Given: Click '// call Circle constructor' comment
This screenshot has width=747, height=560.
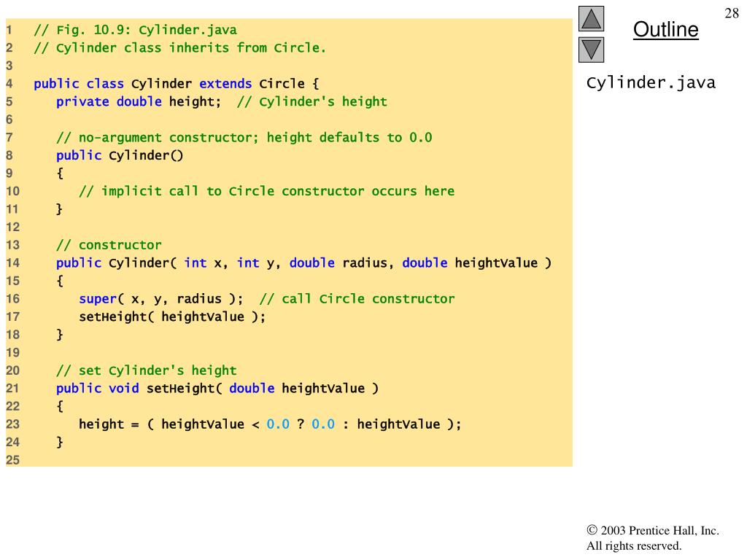Looking at the screenshot, I should (x=357, y=299).
